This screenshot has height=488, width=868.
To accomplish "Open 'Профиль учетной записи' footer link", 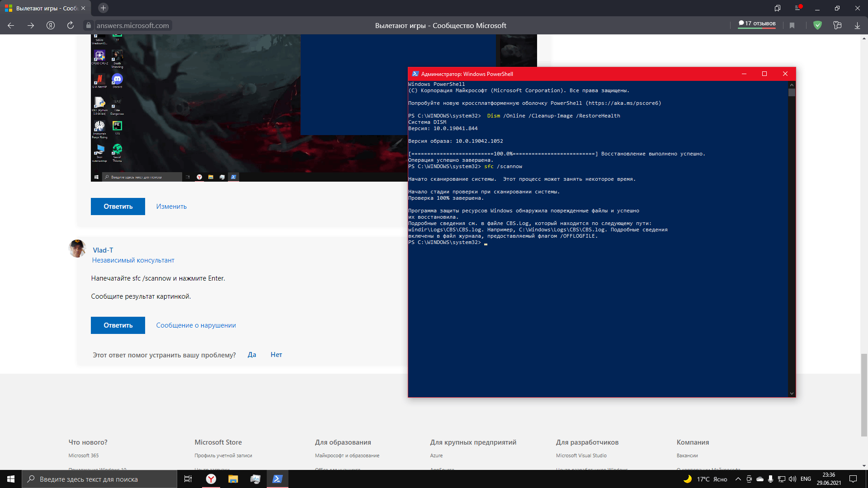I will (x=223, y=455).
